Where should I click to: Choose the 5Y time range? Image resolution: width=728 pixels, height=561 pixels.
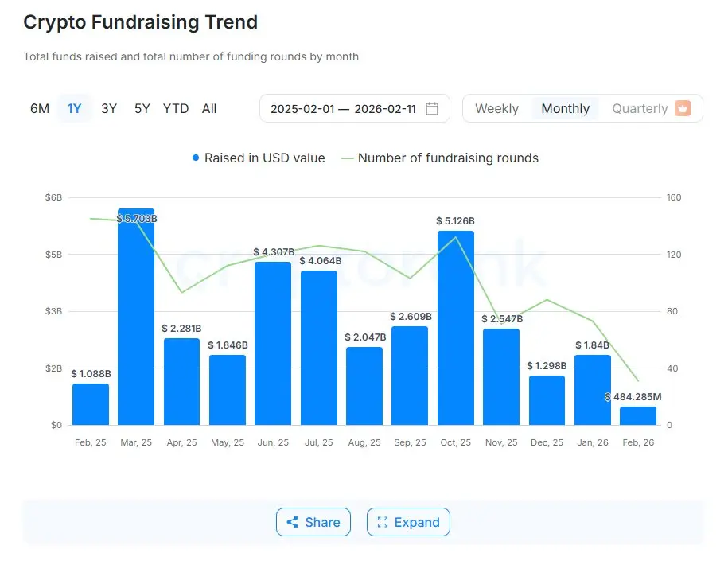[142, 109]
